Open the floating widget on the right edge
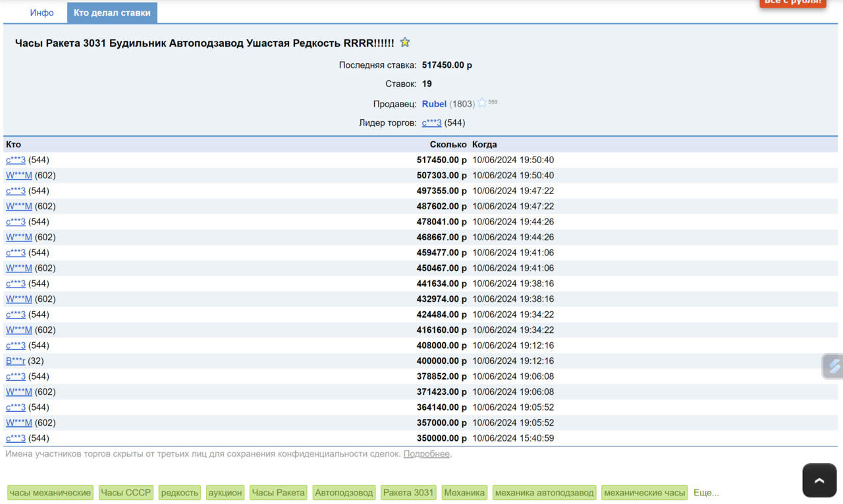The image size is (843, 504). pos(833,366)
